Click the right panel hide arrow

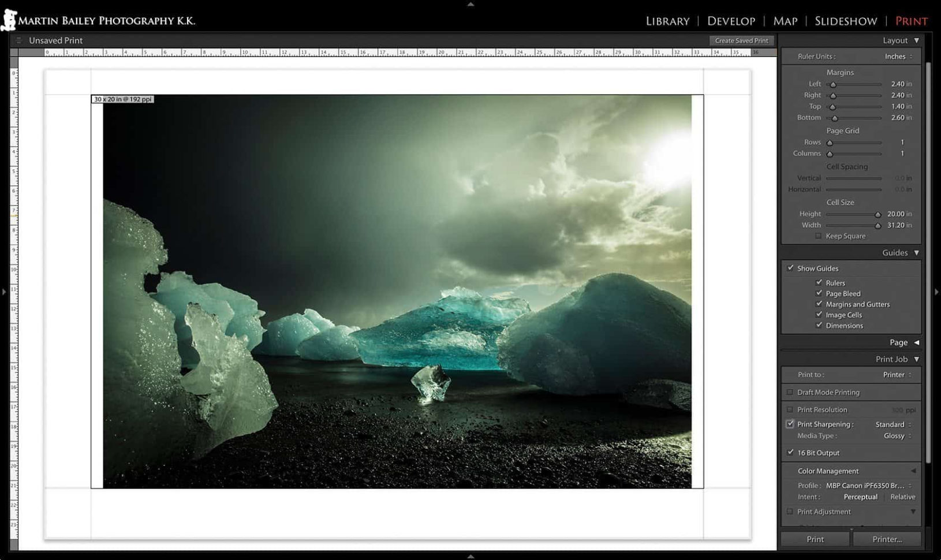tap(936, 292)
